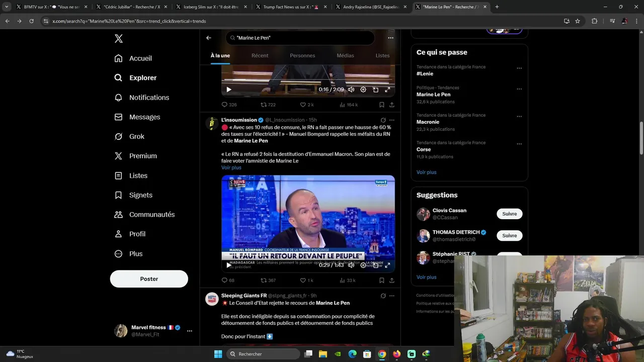This screenshot has width=644, height=362.
Task: Bookmark the first video post
Action: (x=382, y=105)
